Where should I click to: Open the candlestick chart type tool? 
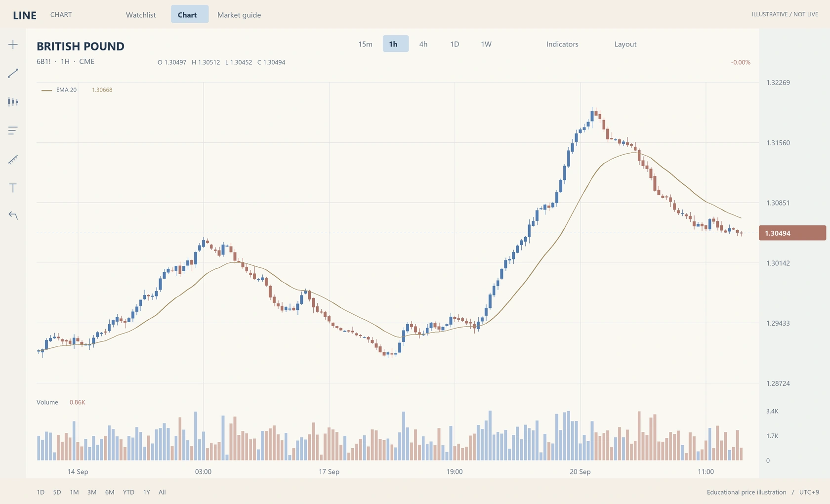(x=13, y=102)
